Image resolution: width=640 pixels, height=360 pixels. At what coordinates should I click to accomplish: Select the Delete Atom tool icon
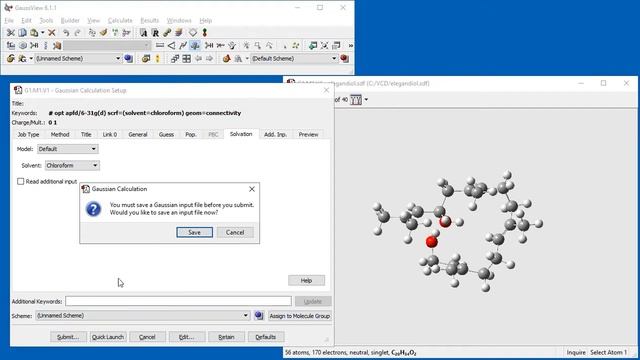click(220, 45)
